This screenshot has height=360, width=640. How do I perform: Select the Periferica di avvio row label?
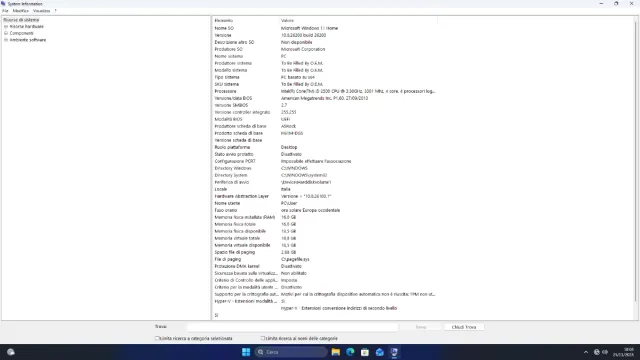232,182
